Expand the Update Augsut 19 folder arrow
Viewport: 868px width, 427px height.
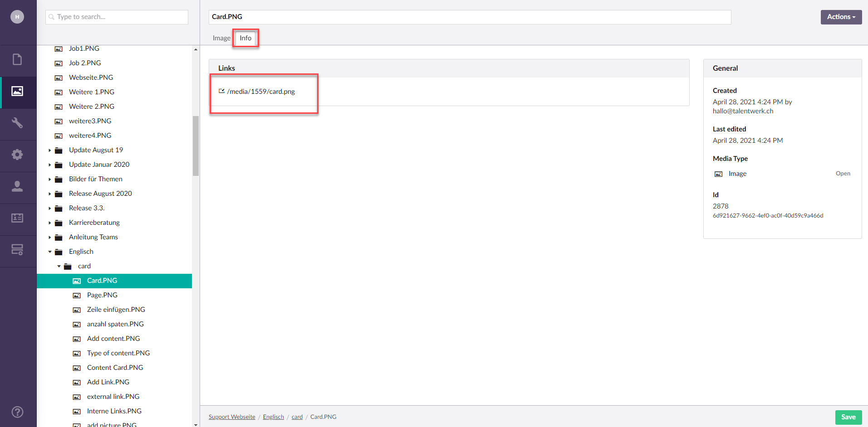click(49, 150)
